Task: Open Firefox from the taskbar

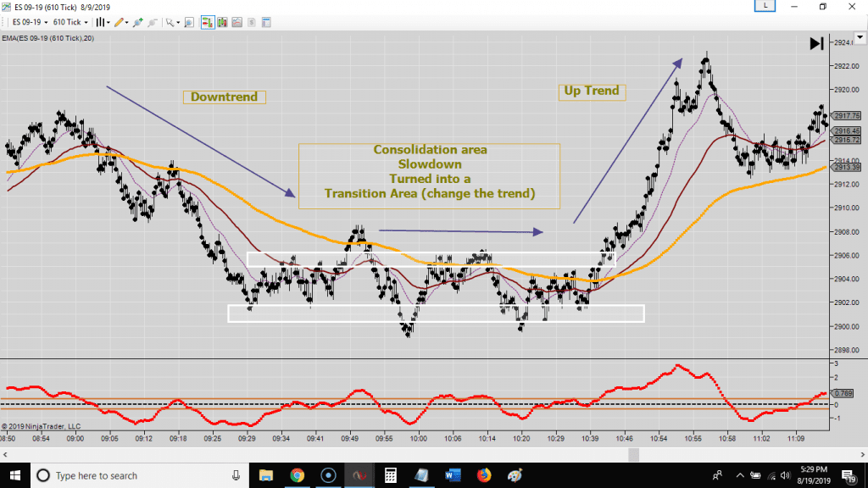Action: pyautogui.click(x=484, y=475)
